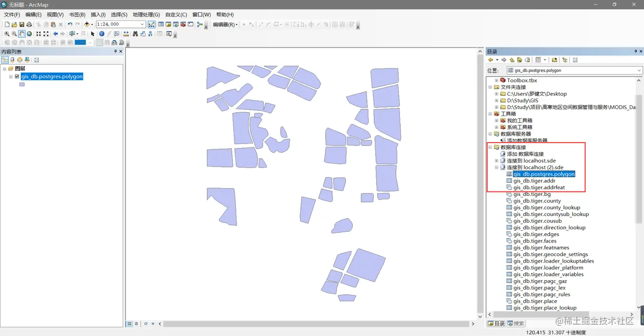Viewport: 644px width, 336px height.
Task: Switch to the 目录 tab at bottom
Action: click(496, 324)
